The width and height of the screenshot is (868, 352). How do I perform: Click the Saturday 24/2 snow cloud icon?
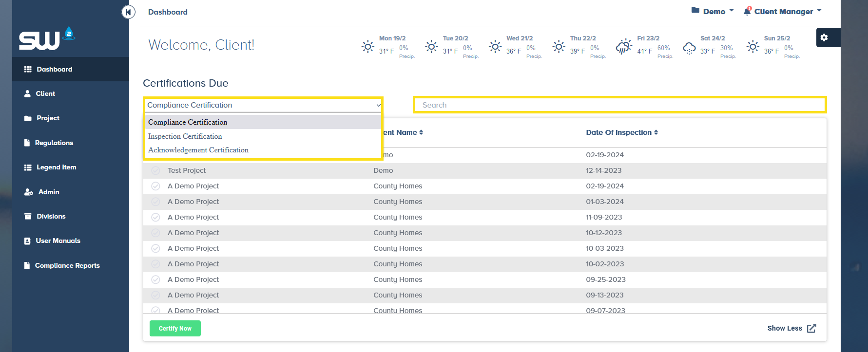coord(689,48)
